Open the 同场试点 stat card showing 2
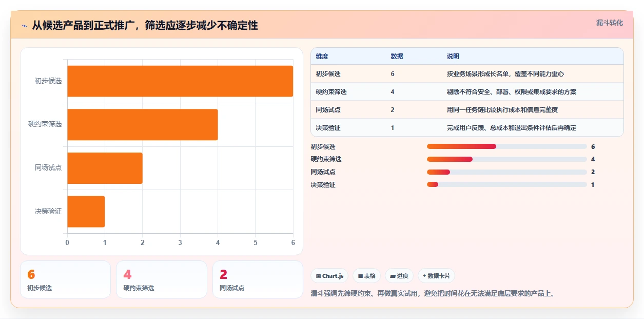Viewport: 644px width, 319px height. [258, 279]
